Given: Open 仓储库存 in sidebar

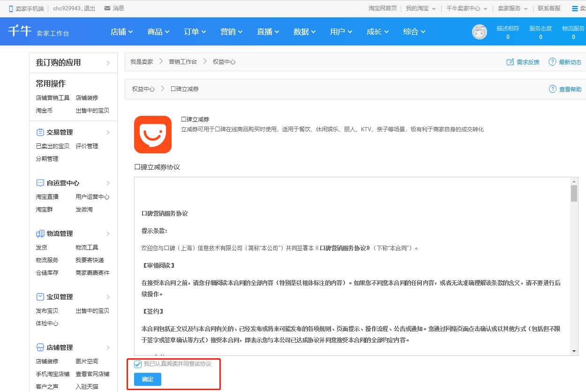Looking at the screenshot, I should tap(47, 273).
